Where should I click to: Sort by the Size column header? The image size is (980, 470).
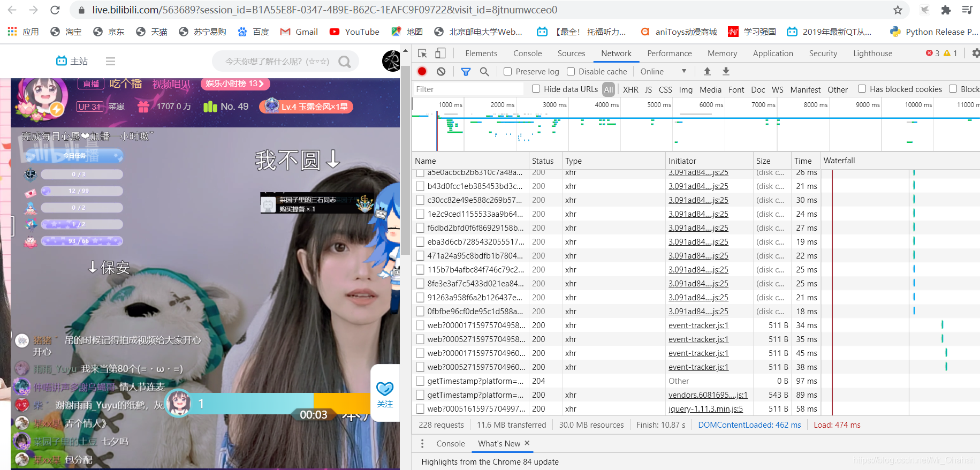(772, 161)
